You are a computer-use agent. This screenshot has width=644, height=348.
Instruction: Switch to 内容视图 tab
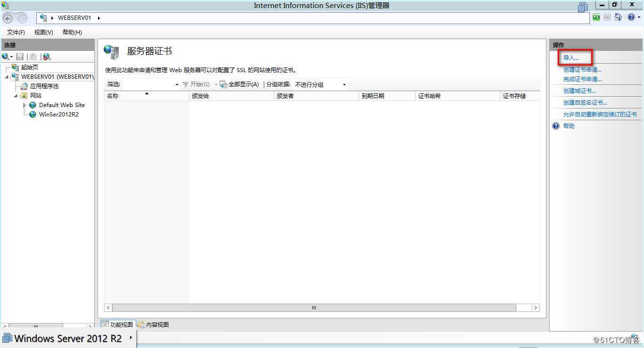[x=153, y=324]
